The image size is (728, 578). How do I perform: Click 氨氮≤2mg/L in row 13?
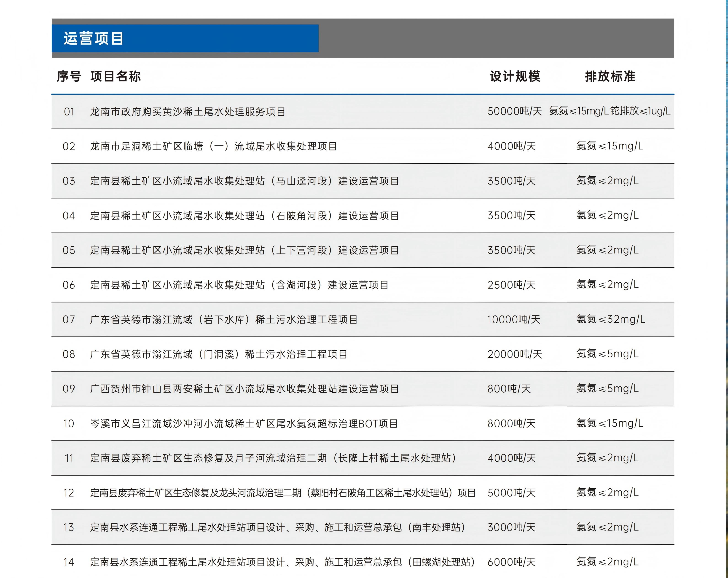point(607,527)
